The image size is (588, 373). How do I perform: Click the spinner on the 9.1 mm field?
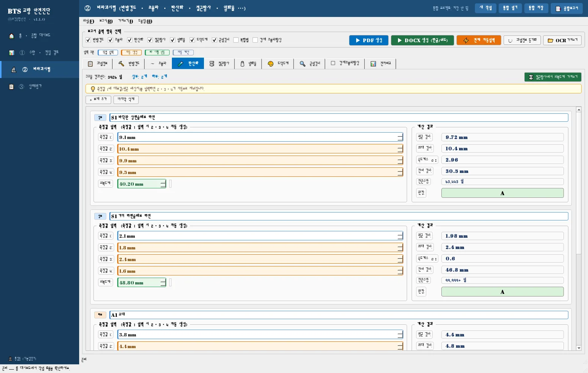pyautogui.click(x=400, y=137)
